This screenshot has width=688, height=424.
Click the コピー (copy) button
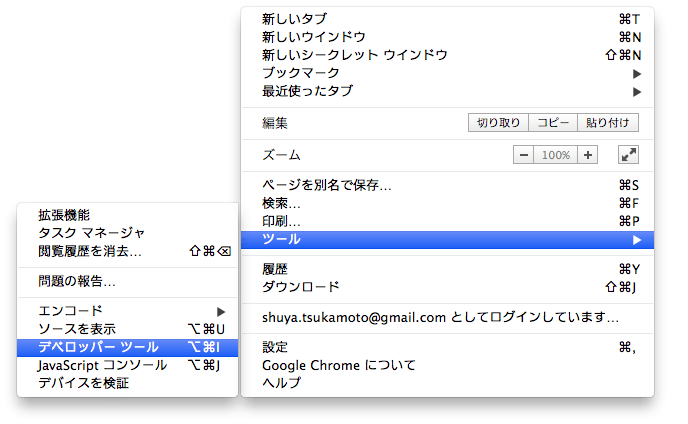[x=553, y=123]
